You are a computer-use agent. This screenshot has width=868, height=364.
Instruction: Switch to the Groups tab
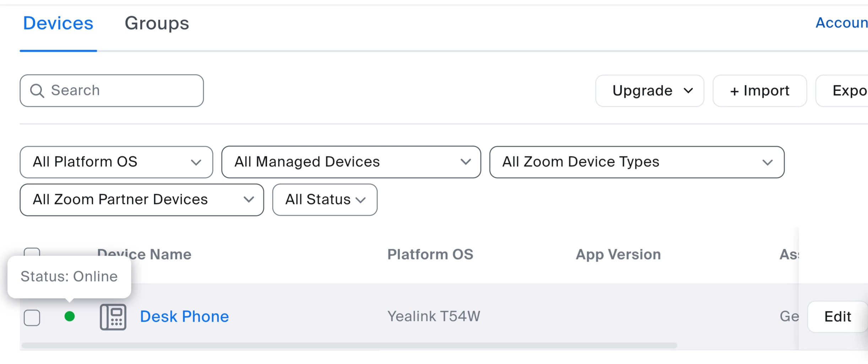[157, 23]
